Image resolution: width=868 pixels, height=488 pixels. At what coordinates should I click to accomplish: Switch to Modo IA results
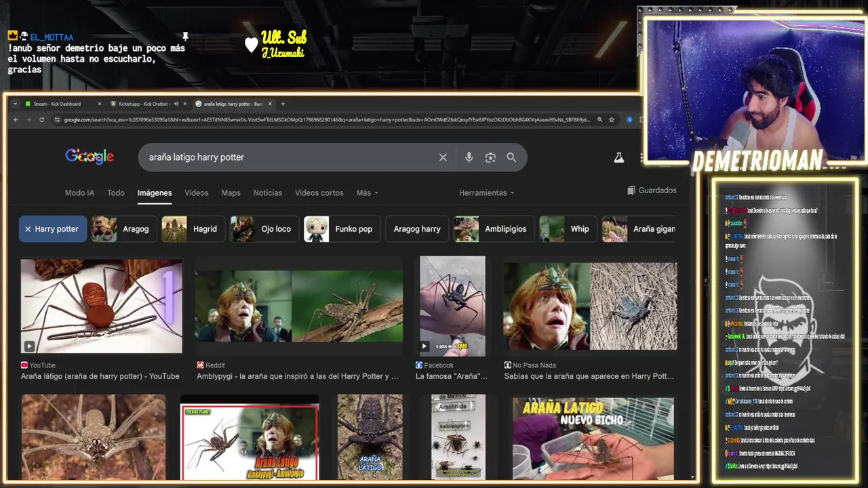[79, 193]
